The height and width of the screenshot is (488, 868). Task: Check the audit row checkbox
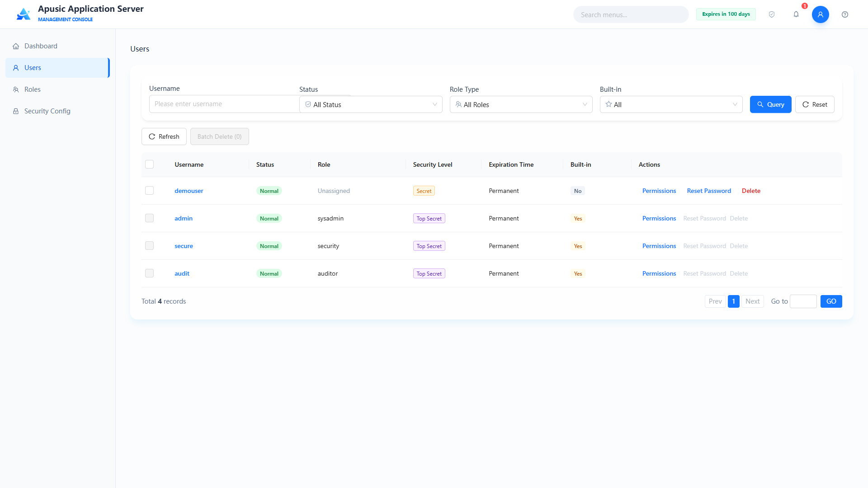click(x=149, y=273)
